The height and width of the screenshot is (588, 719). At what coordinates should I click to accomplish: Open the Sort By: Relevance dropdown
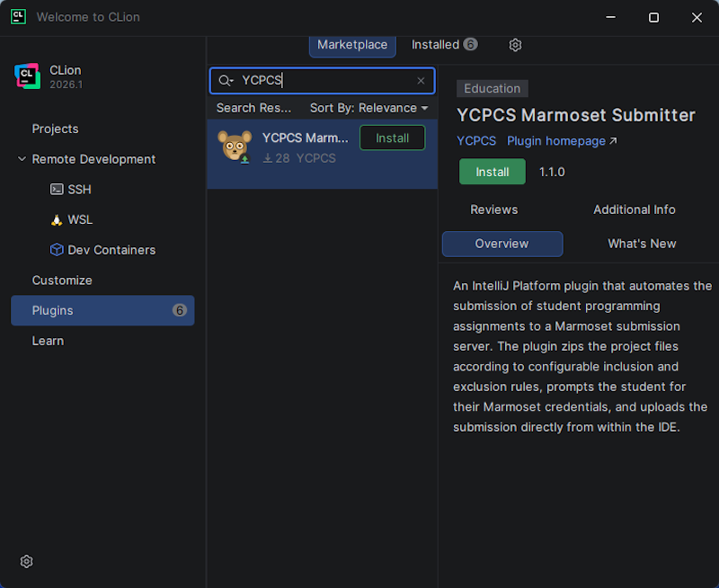pos(369,108)
